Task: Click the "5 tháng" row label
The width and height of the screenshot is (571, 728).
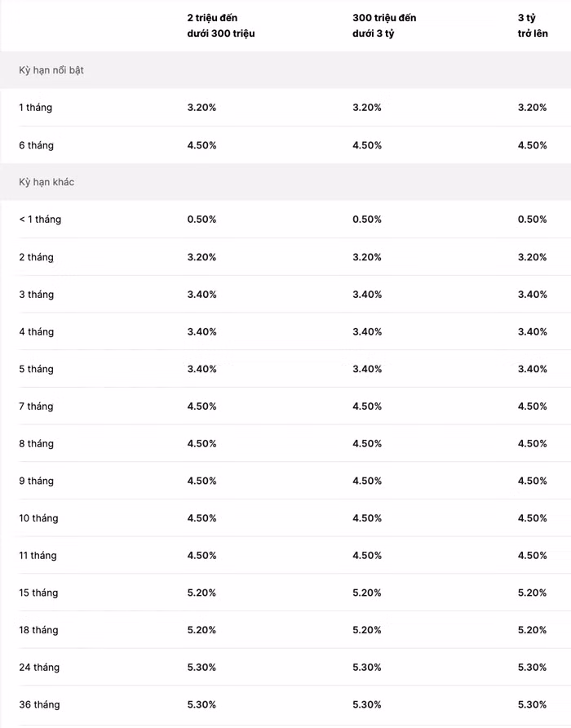Action: pos(37,369)
